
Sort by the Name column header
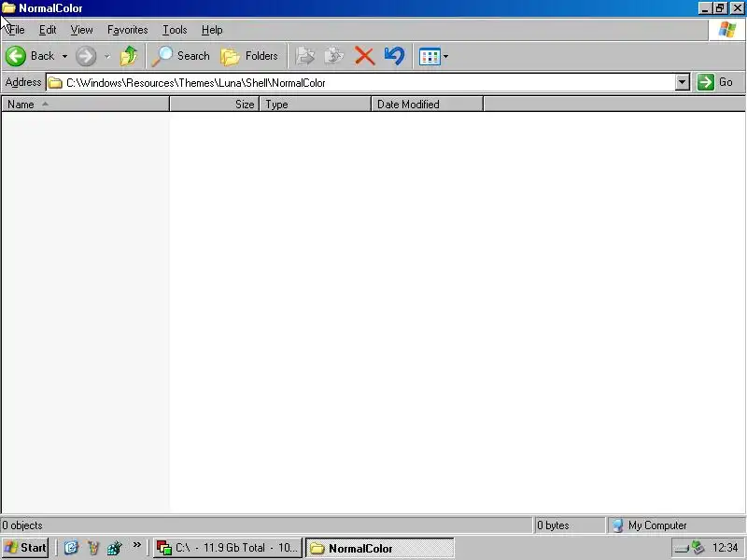point(85,105)
